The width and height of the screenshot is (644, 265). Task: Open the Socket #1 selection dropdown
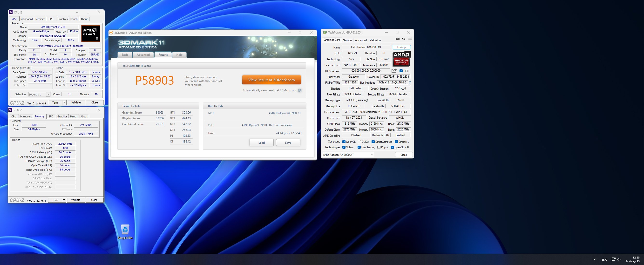(x=39, y=94)
